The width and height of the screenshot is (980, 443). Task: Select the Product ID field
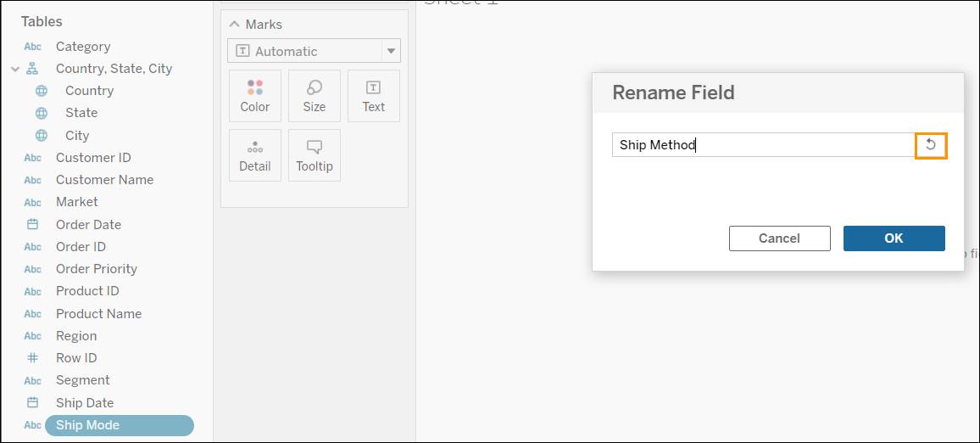[x=87, y=291]
